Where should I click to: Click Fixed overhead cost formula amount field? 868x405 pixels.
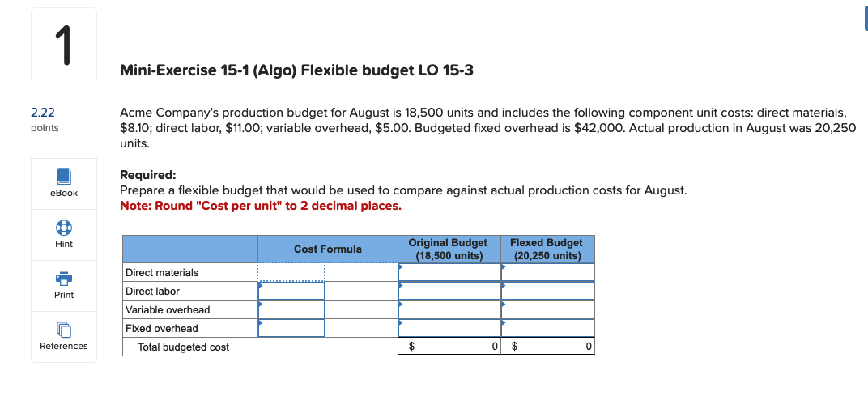291,328
